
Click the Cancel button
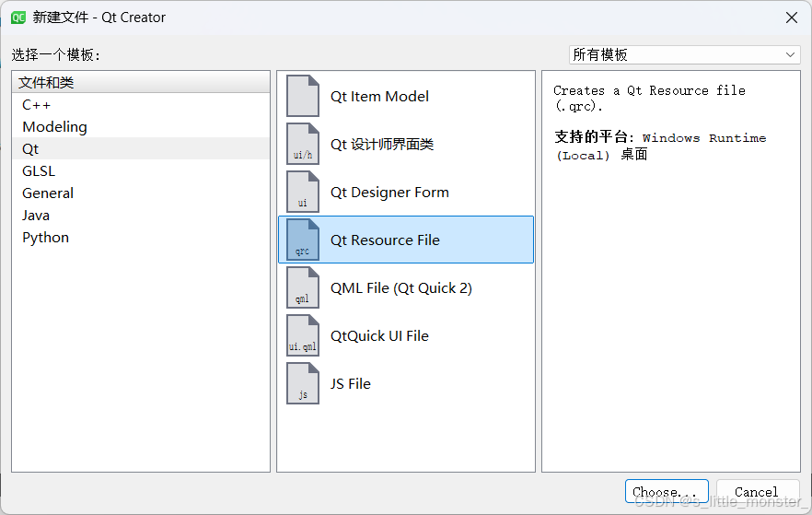point(757,491)
